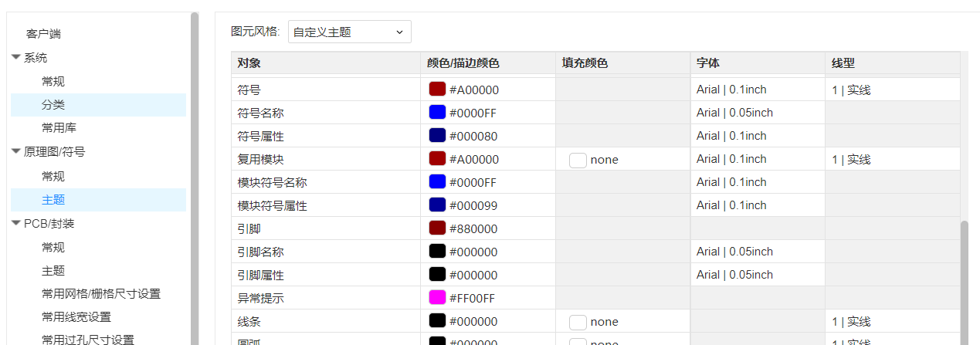The width and height of the screenshot is (980, 345).
Task: Open 常用过孔尺寸设置 page
Action: (88, 339)
